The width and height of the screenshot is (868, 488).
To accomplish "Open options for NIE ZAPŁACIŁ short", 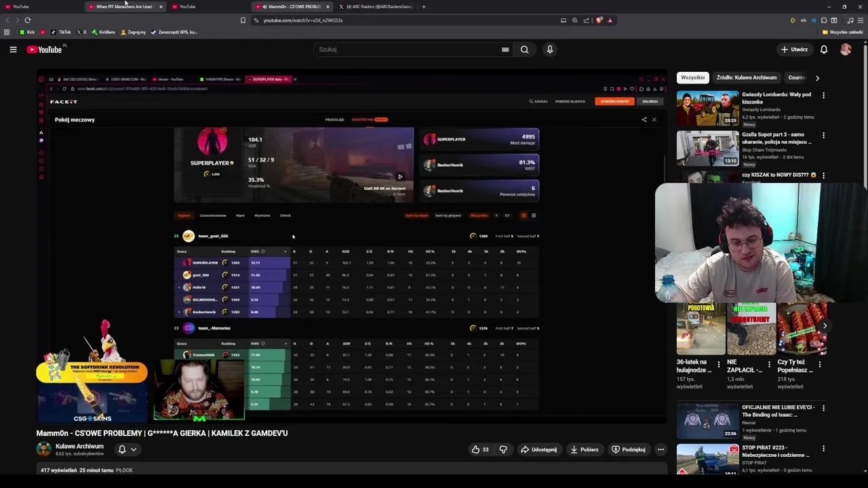I will pos(769,365).
